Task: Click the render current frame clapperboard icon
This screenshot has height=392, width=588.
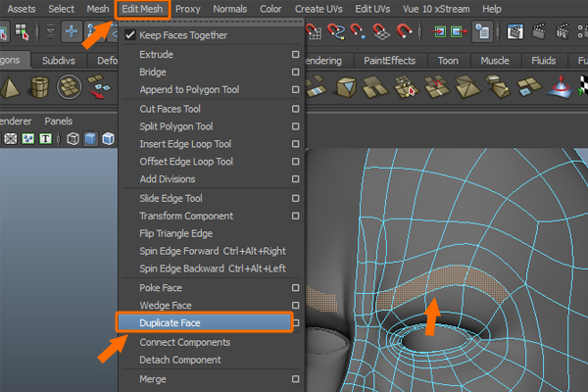Action: point(538,33)
